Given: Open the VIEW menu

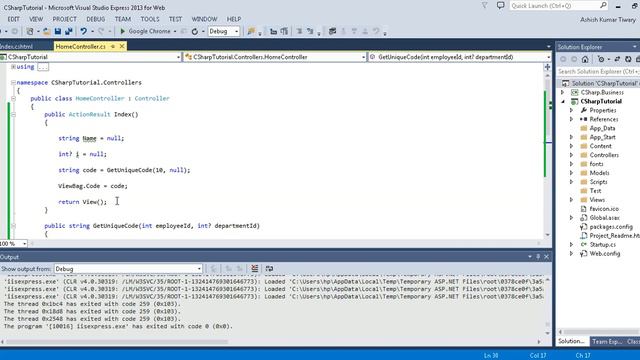Looking at the screenshot, I should coord(36,19).
